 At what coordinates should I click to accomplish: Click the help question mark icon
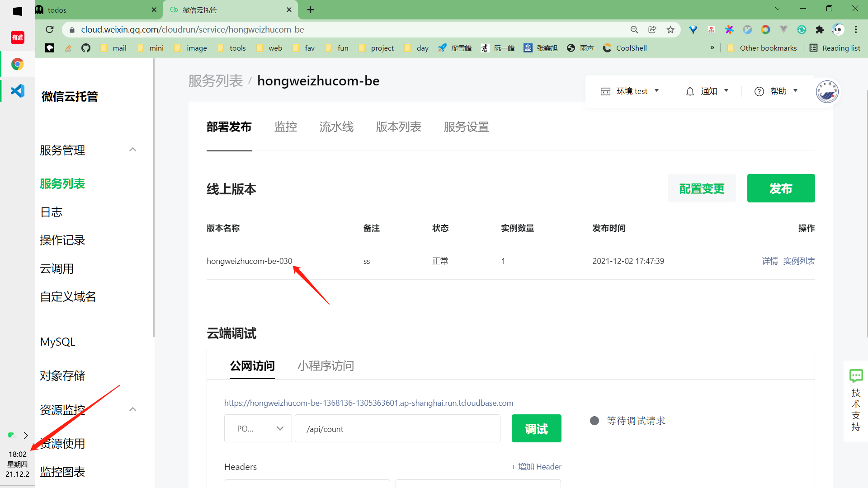(759, 91)
